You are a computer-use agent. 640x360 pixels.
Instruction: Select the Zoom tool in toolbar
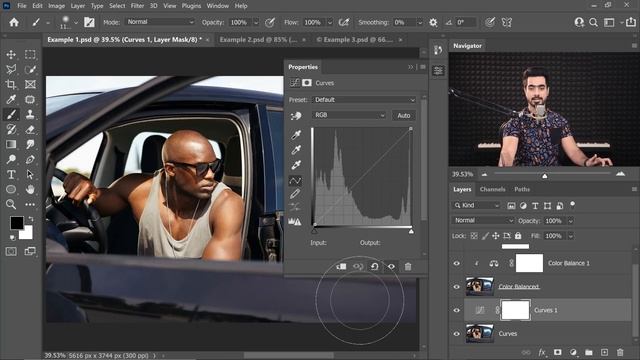11,204
